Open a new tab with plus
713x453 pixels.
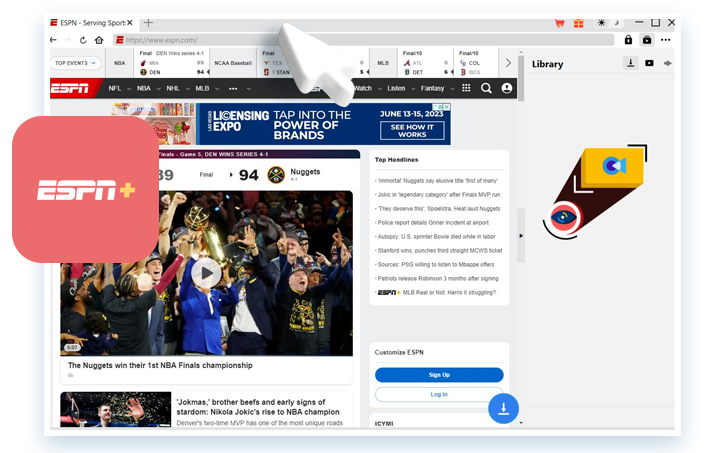tap(148, 22)
